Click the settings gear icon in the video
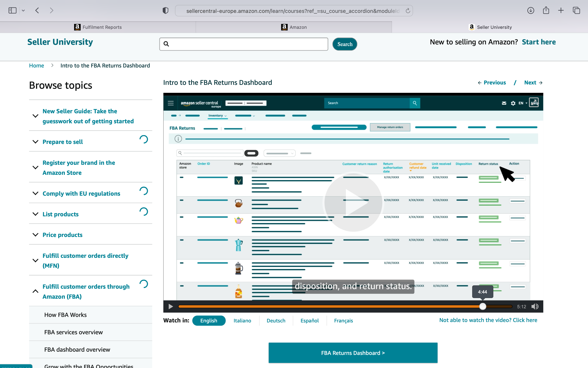The height and width of the screenshot is (368, 588). coord(513,103)
